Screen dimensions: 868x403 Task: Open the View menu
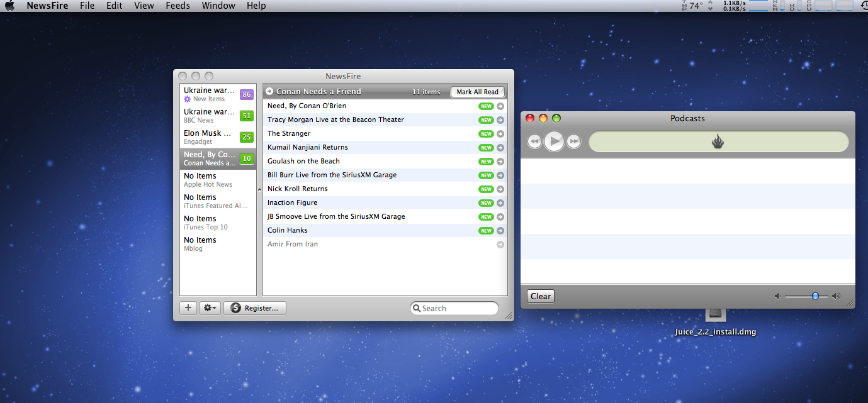[144, 6]
